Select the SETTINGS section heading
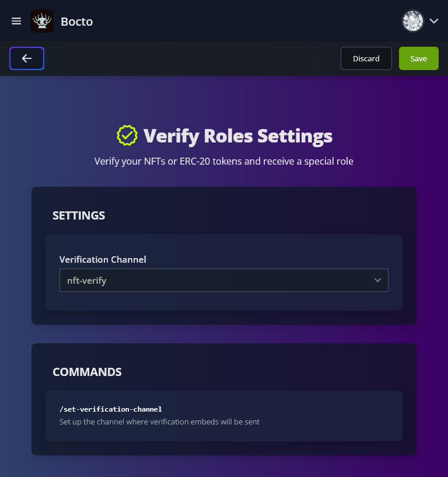448x477 pixels. 79,215
